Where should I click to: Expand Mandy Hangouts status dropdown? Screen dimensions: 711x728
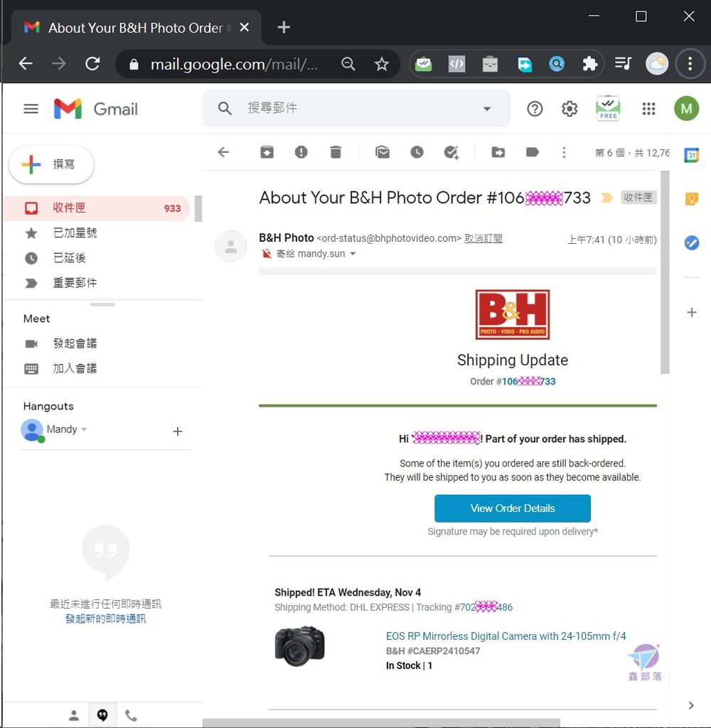point(84,429)
